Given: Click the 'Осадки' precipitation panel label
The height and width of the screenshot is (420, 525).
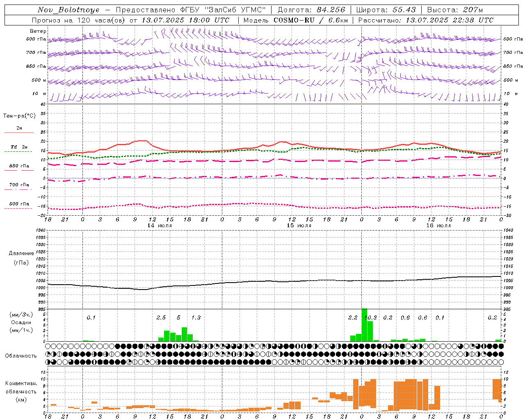Looking at the screenshot, I should click(21, 322).
